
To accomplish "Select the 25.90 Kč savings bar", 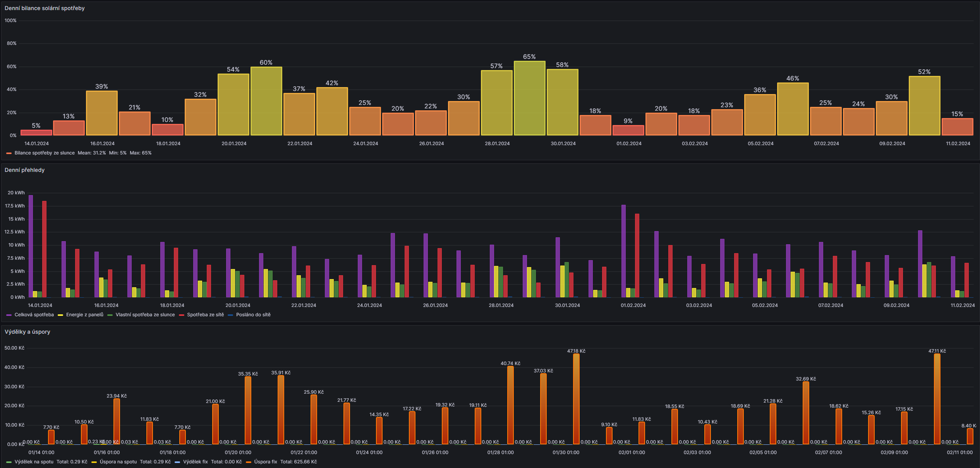I will point(314,420).
